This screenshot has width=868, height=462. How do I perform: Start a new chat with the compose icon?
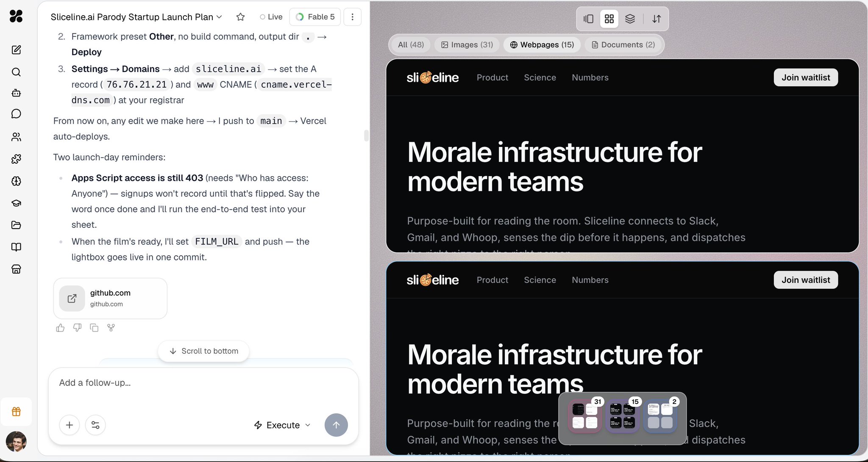(x=16, y=50)
